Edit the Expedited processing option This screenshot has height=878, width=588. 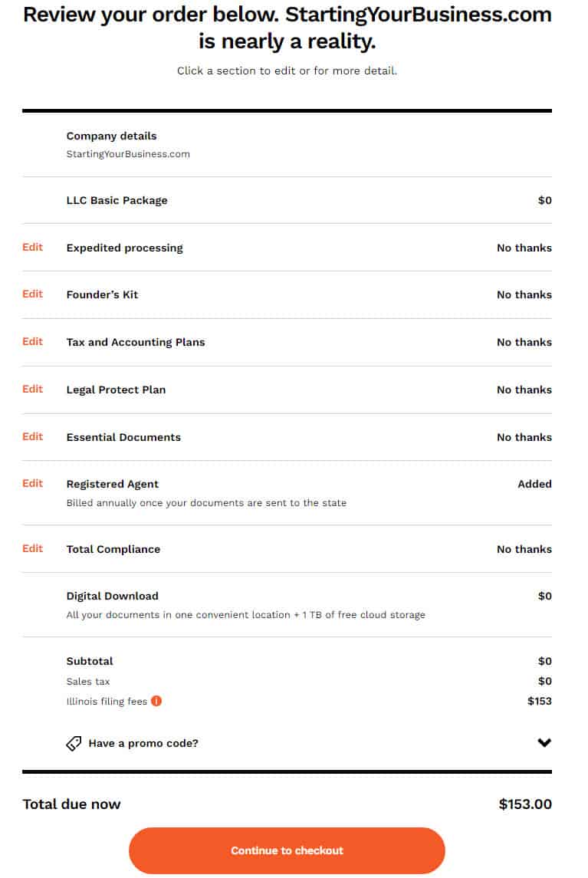[x=31, y=247]
